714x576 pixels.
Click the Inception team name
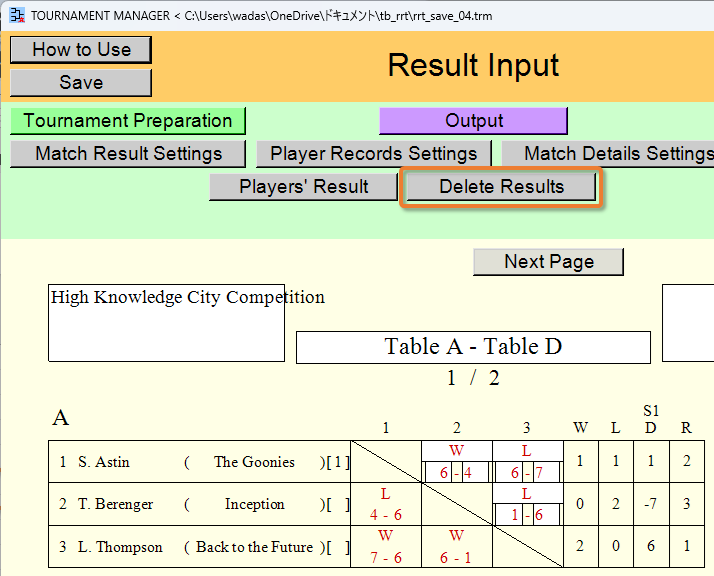tap(255, 504)
